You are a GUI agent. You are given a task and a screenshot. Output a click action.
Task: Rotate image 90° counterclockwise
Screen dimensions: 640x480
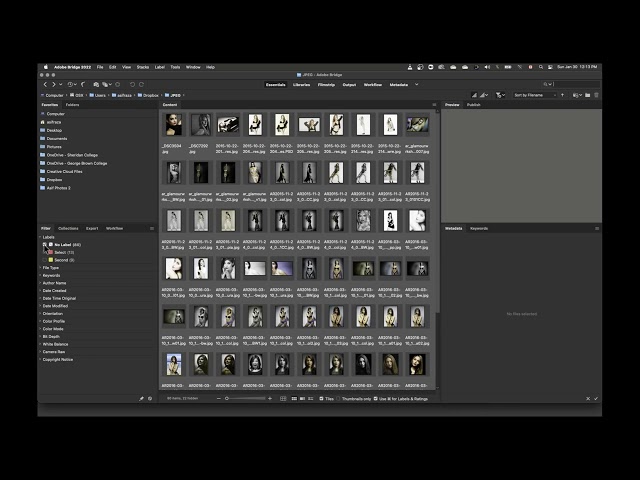132,84
